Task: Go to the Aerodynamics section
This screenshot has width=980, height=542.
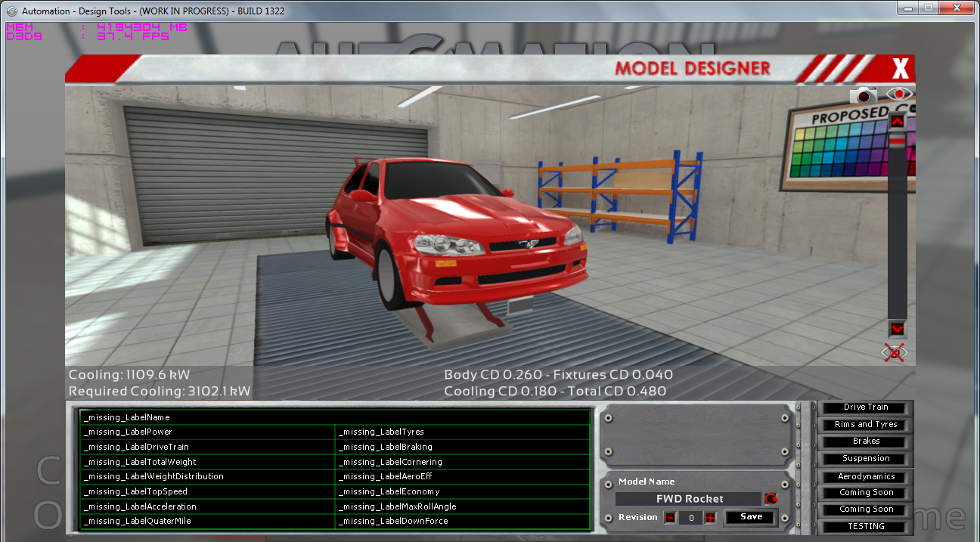Action: point(866,477)
